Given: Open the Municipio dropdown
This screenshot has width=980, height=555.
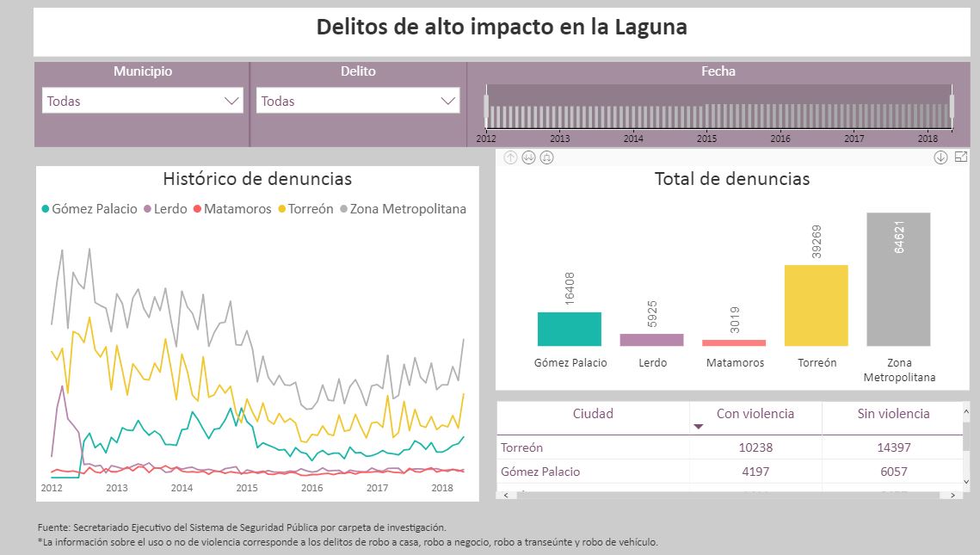Looking at the screenshot, I should pyautogui.click(x=143, y=101).
